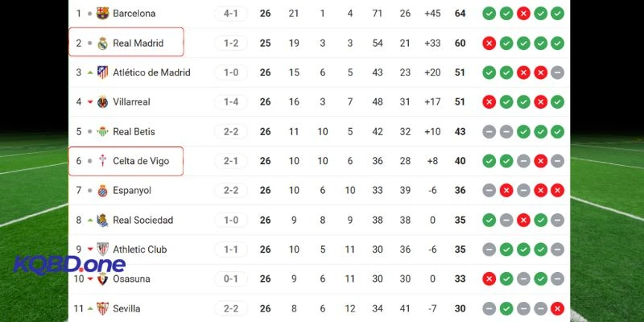This screenshot has width=644, height=322.
Task: Click the Sevilla club crest
Action: [x=102, y=308]
